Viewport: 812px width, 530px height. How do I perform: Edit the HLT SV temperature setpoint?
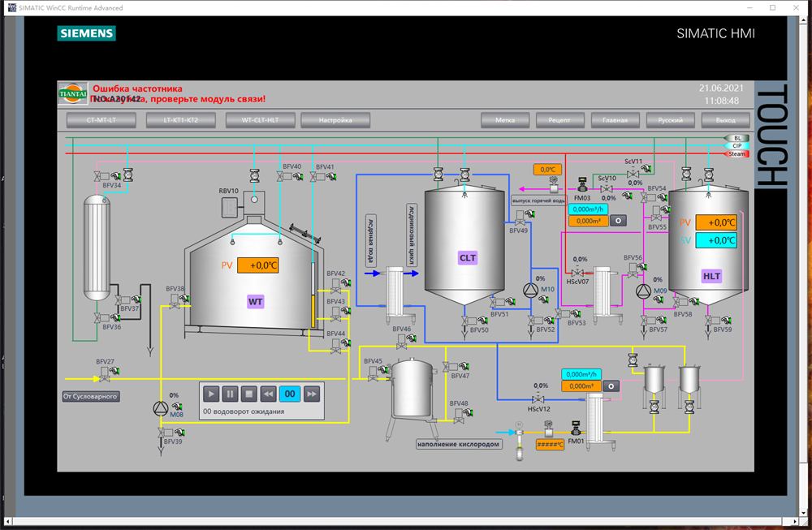pos(716,241)
